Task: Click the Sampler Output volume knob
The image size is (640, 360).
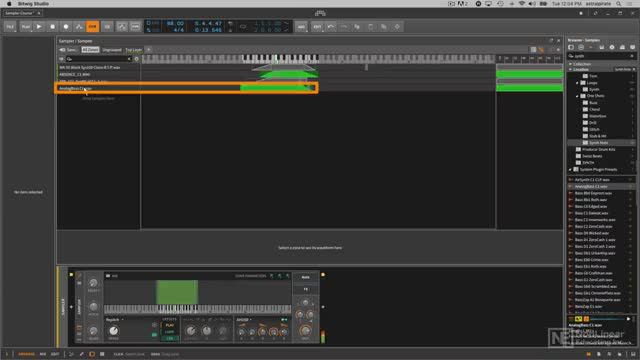Action: pos(305,330)
